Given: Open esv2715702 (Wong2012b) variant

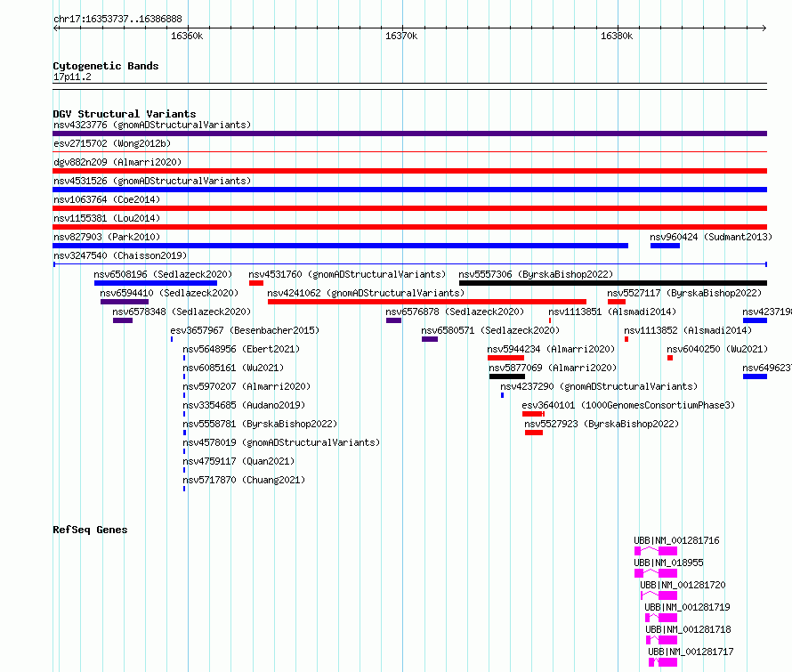Looking at the screenshot, I should [112, 143].
